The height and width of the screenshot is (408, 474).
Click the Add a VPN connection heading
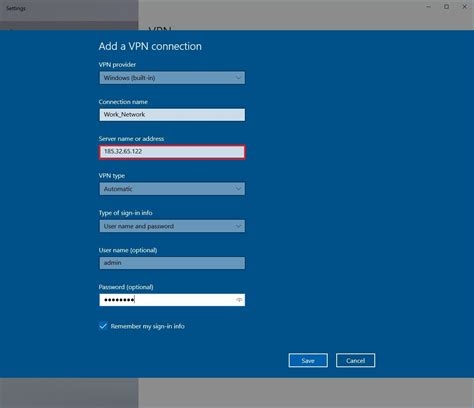point(150,46)
